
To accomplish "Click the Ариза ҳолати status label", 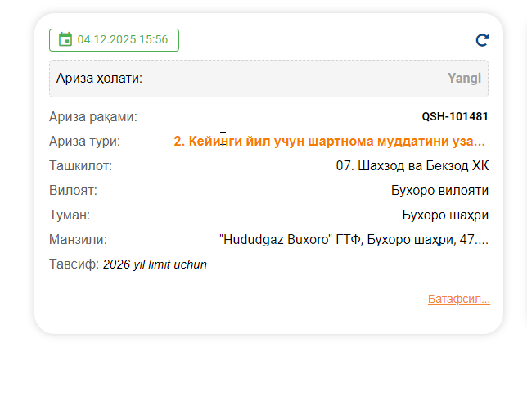I will point(99,79).
